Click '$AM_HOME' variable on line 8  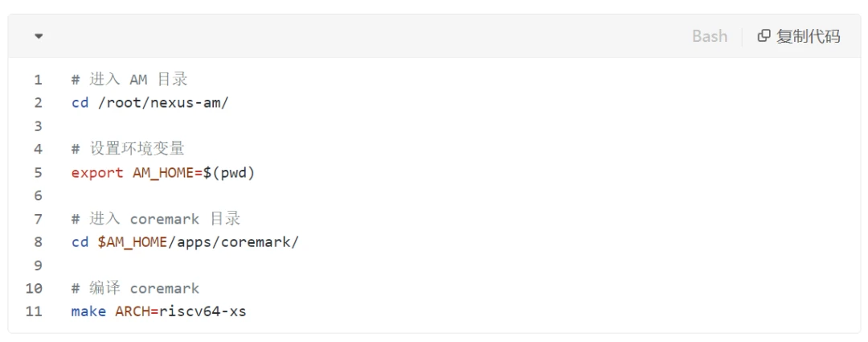click(133, 242)
